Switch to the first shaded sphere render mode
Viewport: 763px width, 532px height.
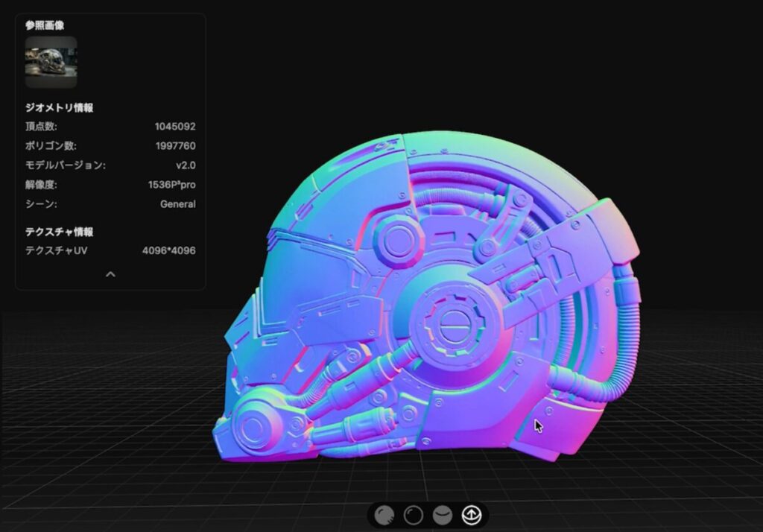[x=384, y=516]
